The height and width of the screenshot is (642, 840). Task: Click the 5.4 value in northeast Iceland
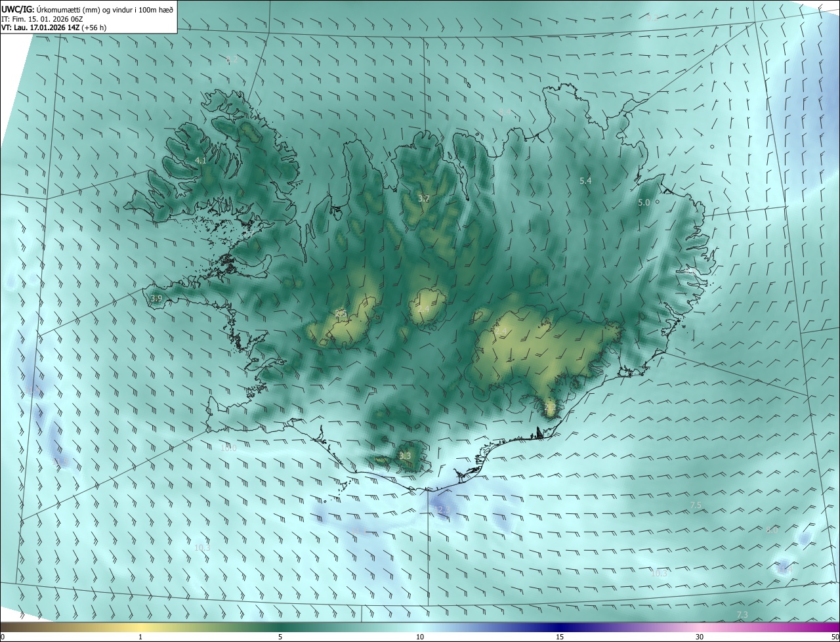tap(586, 181)
